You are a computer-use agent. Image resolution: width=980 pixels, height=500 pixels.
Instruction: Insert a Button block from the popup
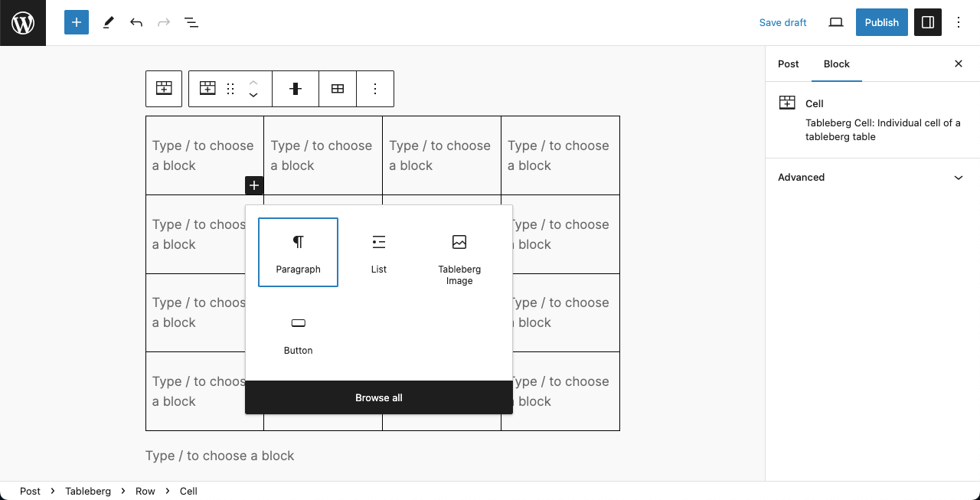coord(298,333)
